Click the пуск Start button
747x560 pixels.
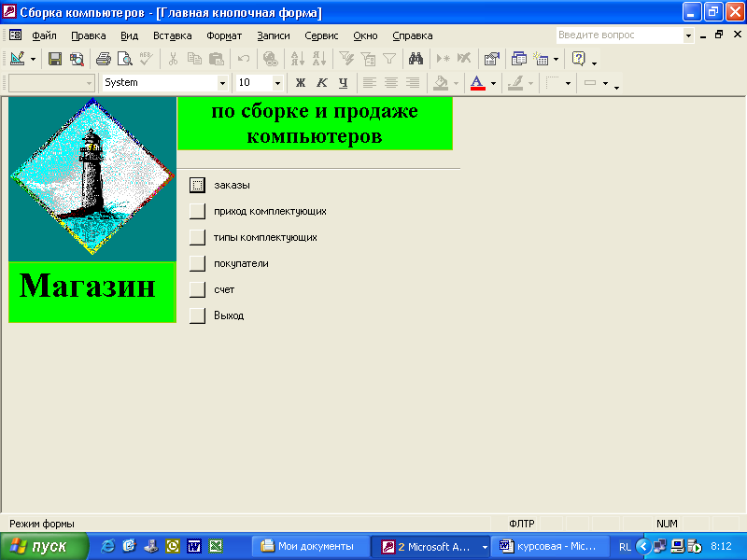coord(44,546)
